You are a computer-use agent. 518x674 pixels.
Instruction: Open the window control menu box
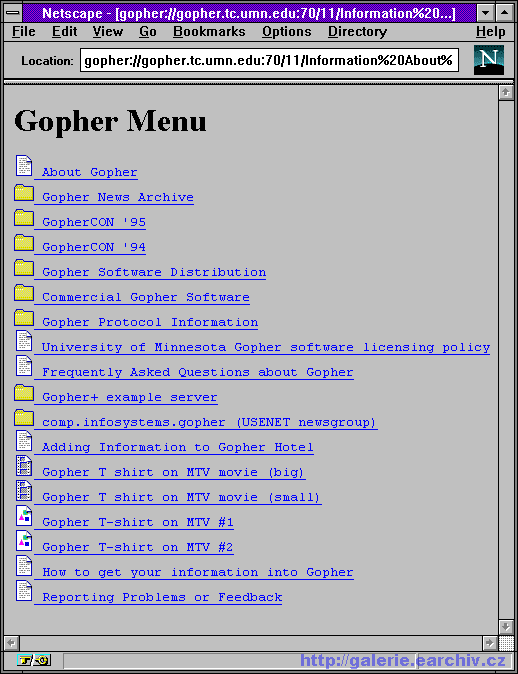[13, 13]
